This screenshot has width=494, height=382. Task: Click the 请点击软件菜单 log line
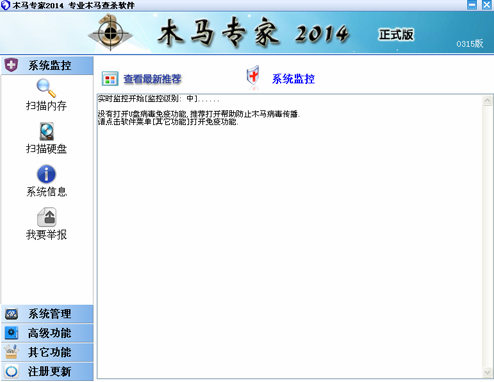[x=168, y=122]
